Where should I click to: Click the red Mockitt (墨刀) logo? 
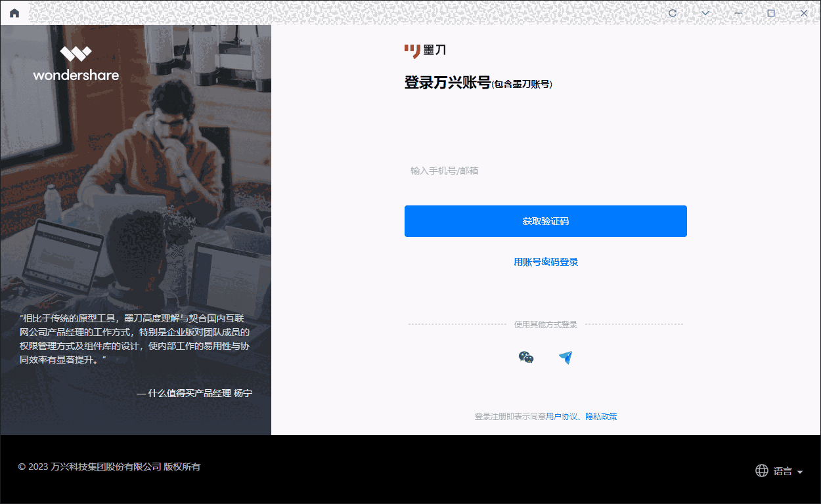[x=426, y=50]
